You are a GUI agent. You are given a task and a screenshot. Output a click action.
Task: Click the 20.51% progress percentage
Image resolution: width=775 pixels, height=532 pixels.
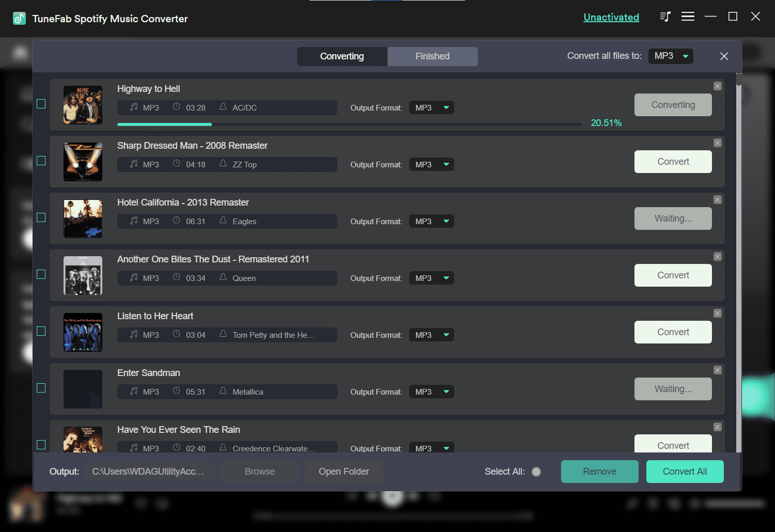pos(606,123)
